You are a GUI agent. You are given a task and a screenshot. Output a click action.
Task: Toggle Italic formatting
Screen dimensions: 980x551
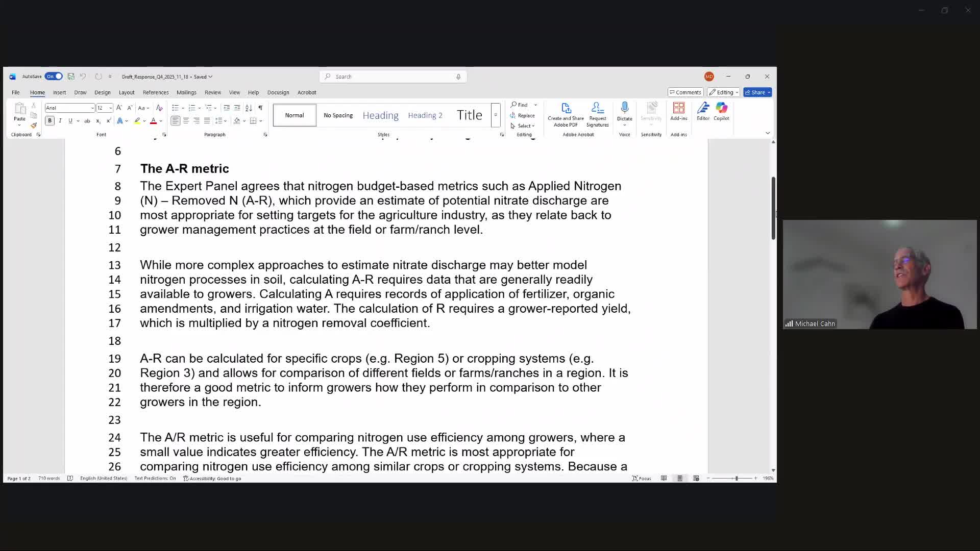coord(60,121)
